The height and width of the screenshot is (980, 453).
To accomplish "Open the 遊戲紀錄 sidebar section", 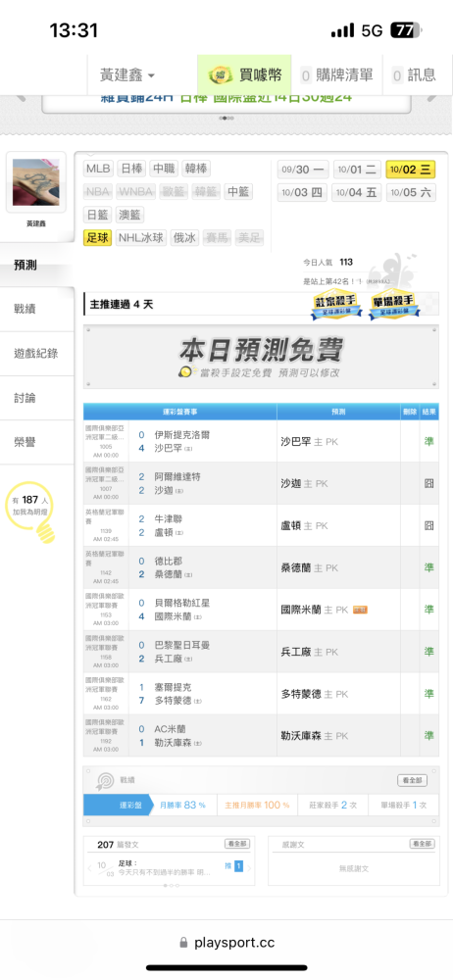I will pos(36,354).
